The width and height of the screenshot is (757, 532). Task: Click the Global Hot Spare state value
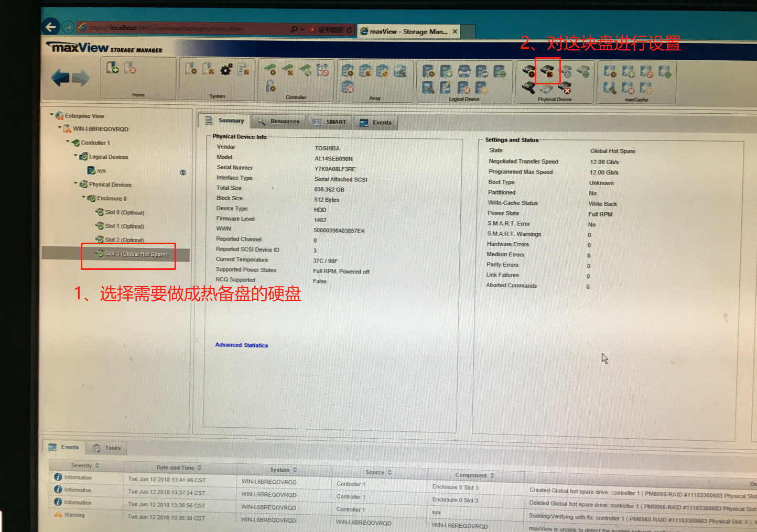(x=612, y=151)
